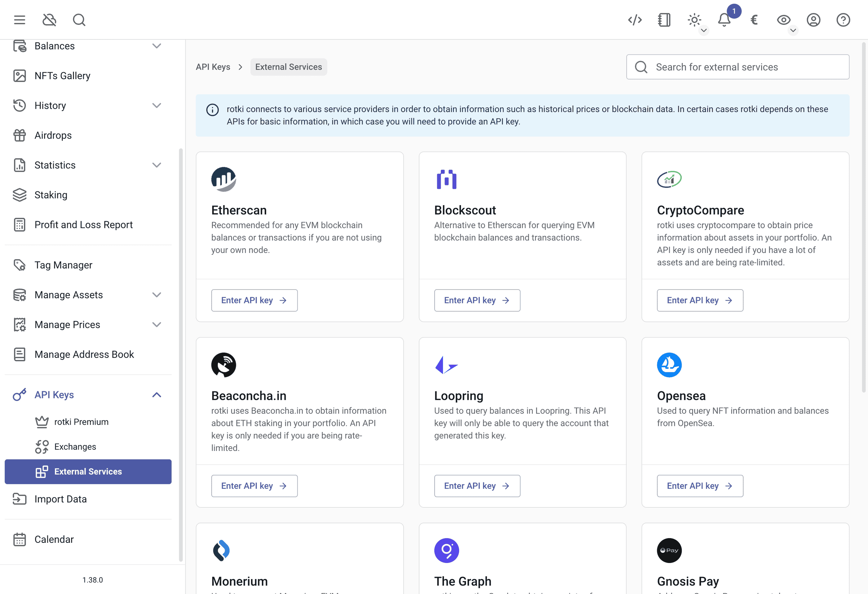The image size is (868, 594).
Task: Click Enter API key for Beaconcha.in
Action: click(x=254, y=486)
